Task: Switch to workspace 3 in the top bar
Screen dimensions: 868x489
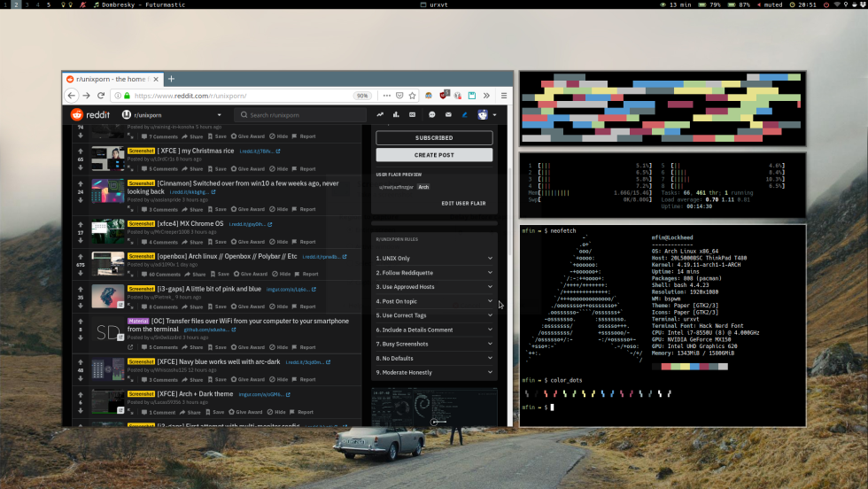Action: 26,4
